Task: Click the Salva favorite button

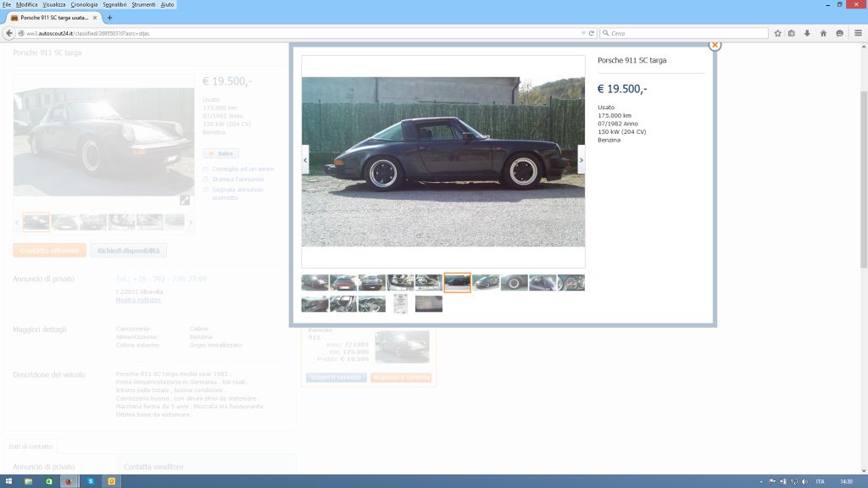Action: pyautogui.click(x=221, y=153)
